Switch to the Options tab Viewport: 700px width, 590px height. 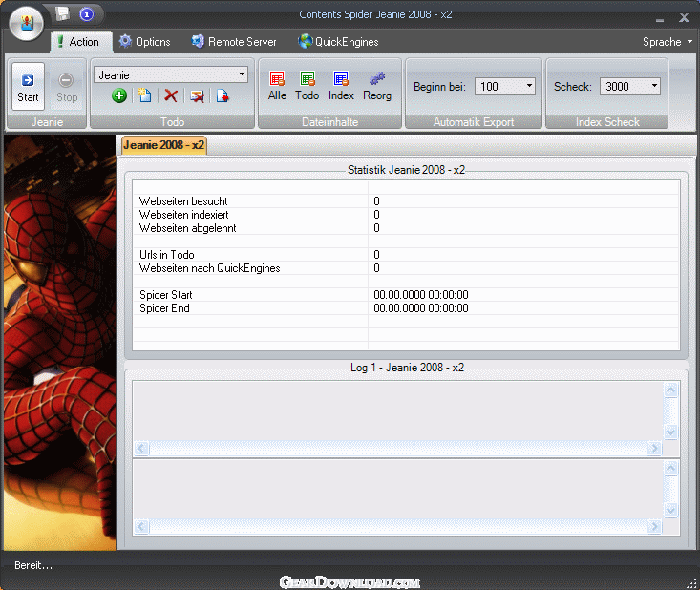point(144,42)
